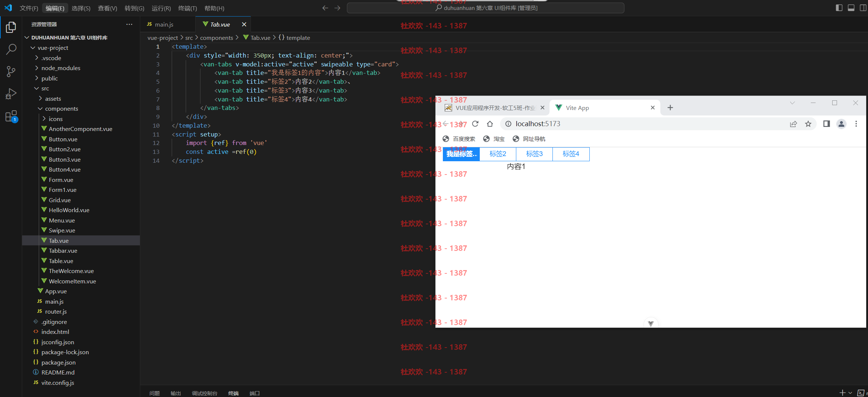Expand the public folder
Image resolution: width=868 pixels, height=397 pixels.
pyautogui.click(x=37, y=78)
